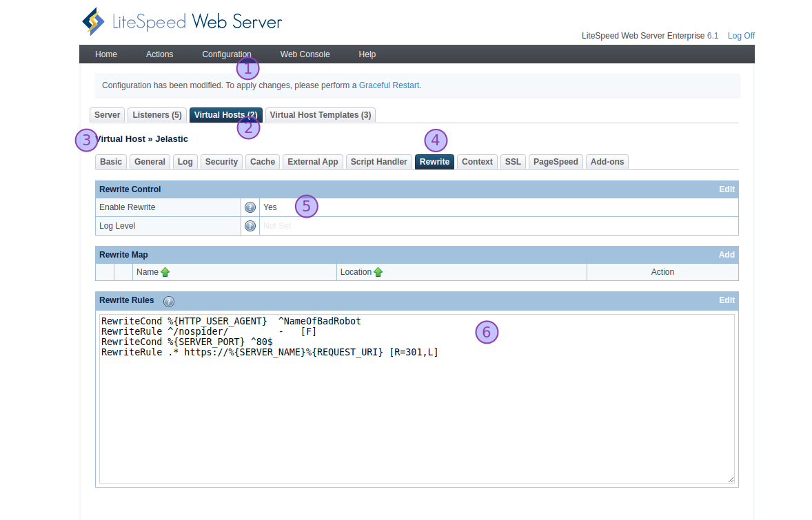This screenshot has height=520, width=812.
Task: Click the Virtual Host » Jelastic heading
Action: pos(141,138)
